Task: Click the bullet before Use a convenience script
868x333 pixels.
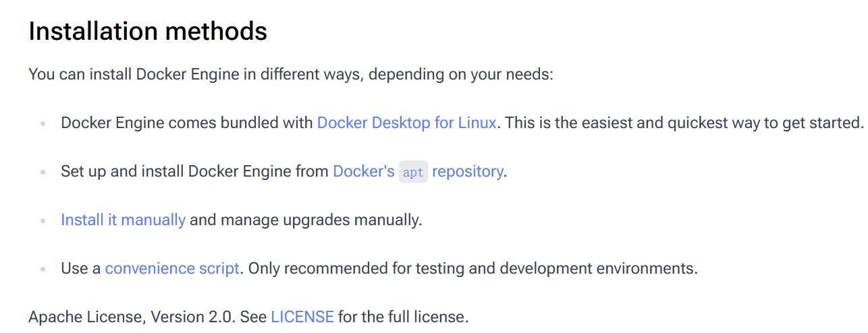Action: (x=43, y=270)
